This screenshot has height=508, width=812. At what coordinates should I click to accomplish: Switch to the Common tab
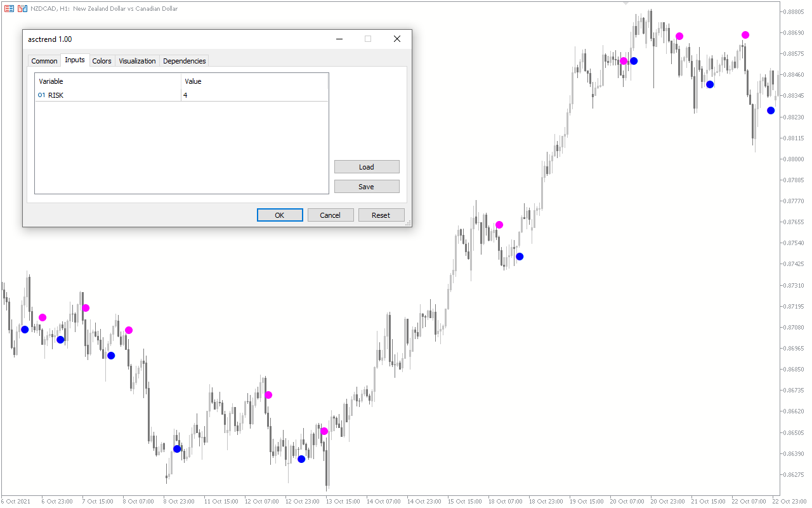tap(44, 61)
